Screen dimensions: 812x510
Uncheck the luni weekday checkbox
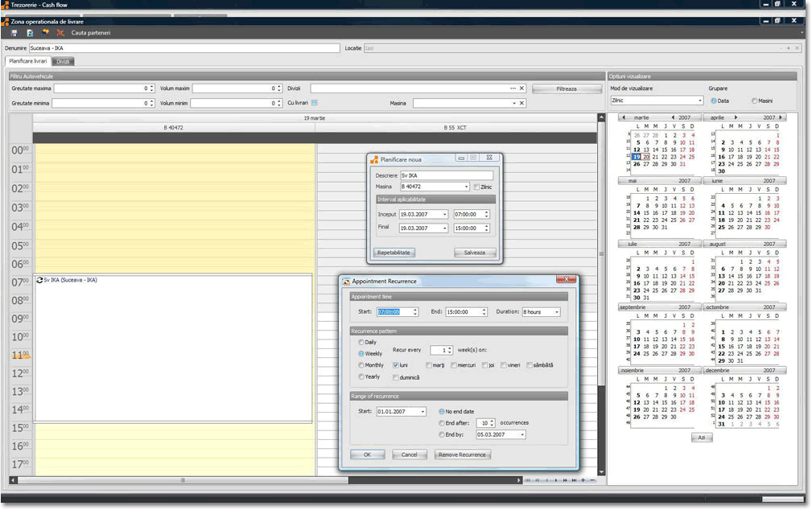(396, 365)
